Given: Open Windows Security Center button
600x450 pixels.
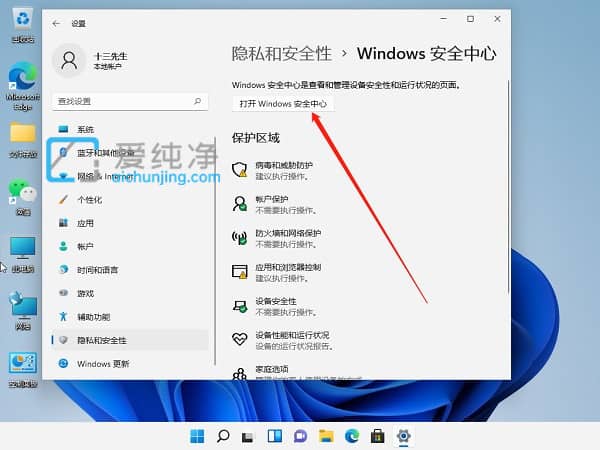Looking at the screenshot, I should [283, 104].
